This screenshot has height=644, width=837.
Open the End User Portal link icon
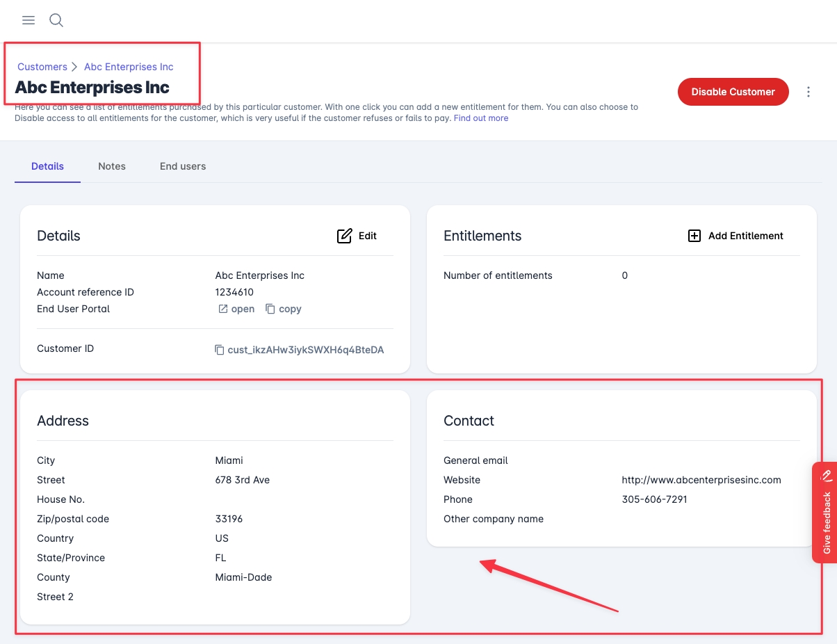pos(223,309)
